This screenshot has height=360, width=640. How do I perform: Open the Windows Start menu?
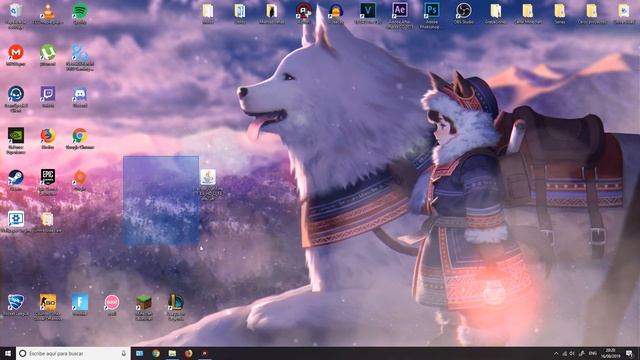pyautogui.click(x=8, y=353)
